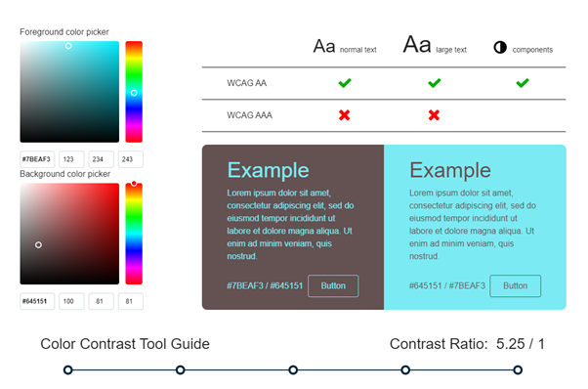Click the background hex field #645151
The height and width of the screenshot is (389, 588).
coord(37,301)
